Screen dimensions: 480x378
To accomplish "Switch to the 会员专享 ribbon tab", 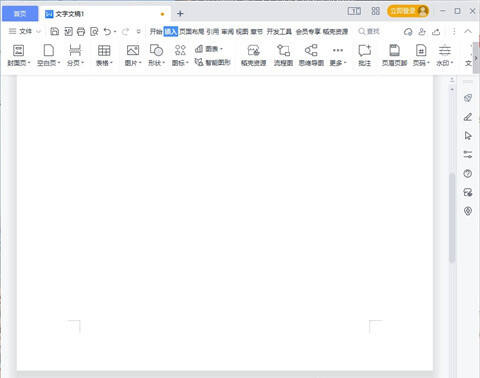I will (x=308, y=32).
